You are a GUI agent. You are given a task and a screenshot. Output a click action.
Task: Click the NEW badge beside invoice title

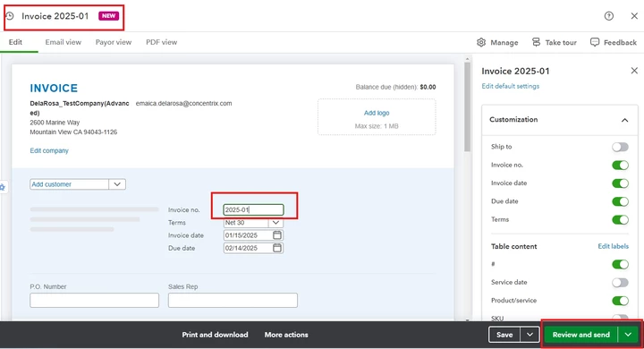108,15
